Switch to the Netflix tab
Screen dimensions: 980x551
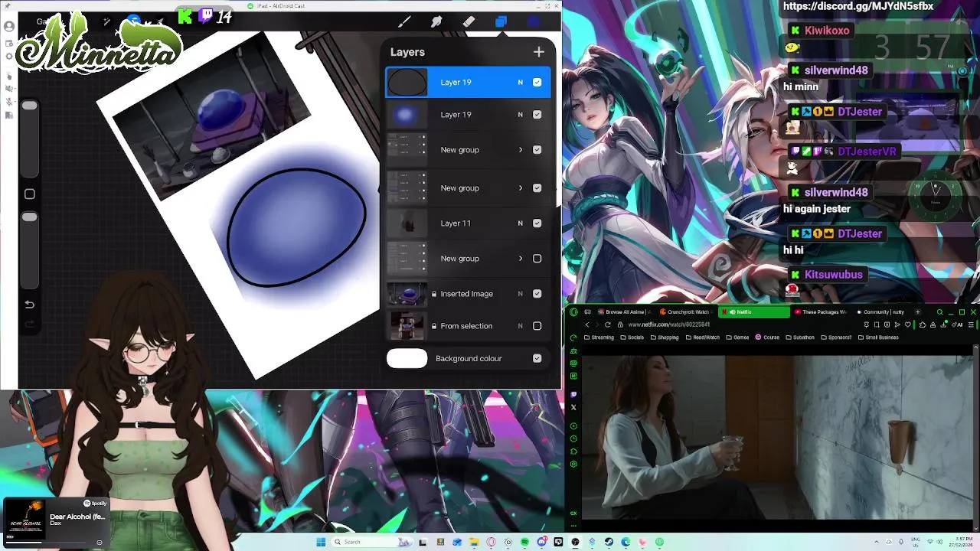click(754, 312)
